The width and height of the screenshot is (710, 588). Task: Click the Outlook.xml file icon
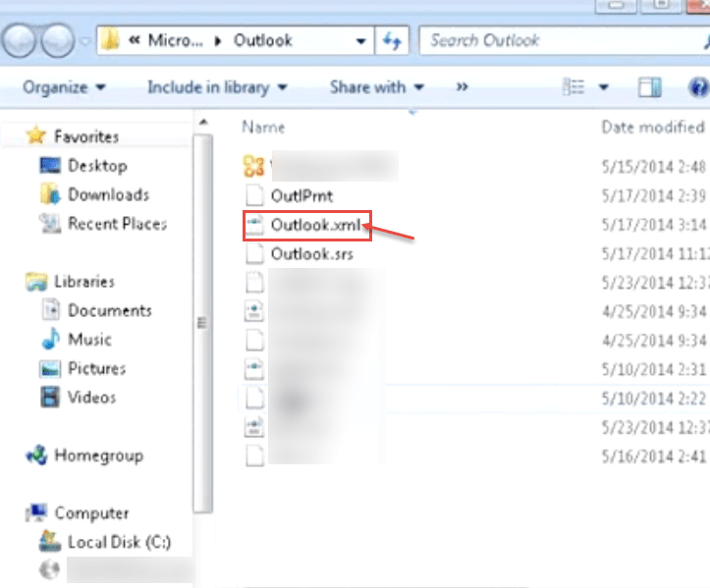[254, 225]
